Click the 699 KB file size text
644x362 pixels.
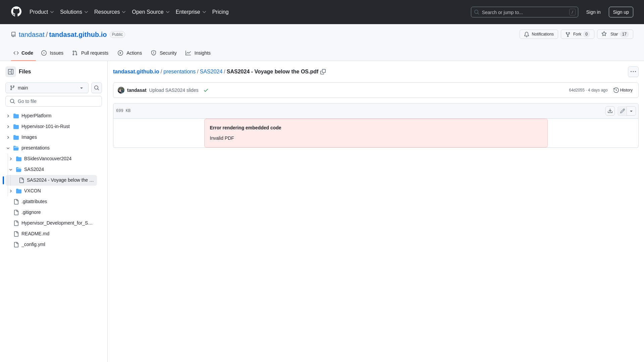click(x=123, y=111)
